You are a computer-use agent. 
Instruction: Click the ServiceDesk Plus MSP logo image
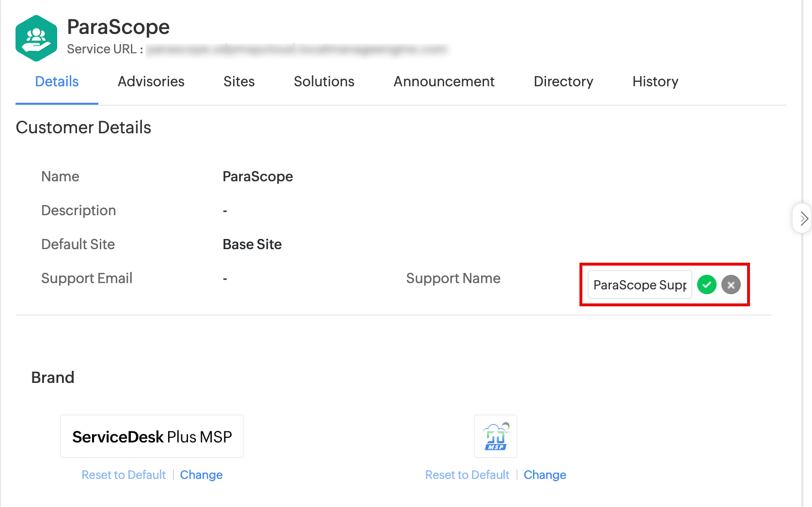(x=152, y=436)
